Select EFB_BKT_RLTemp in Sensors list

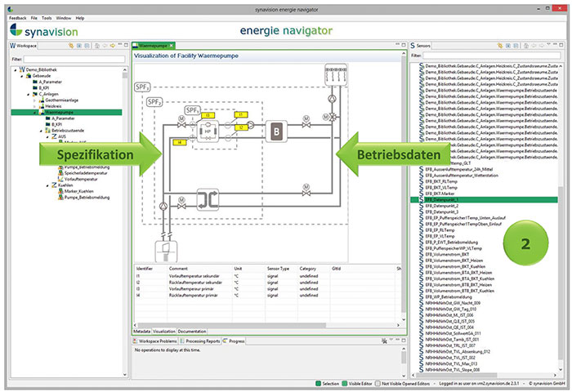coord(441,181)
